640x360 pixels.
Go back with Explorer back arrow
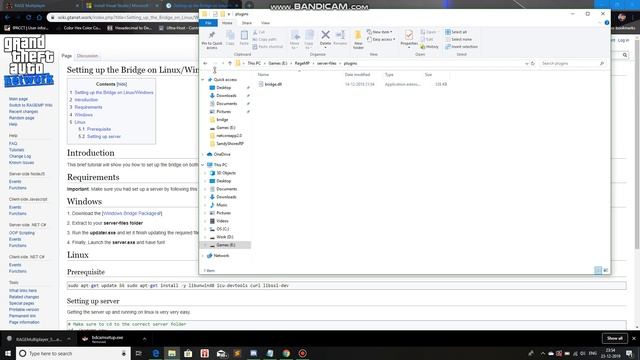click(205, 63)
